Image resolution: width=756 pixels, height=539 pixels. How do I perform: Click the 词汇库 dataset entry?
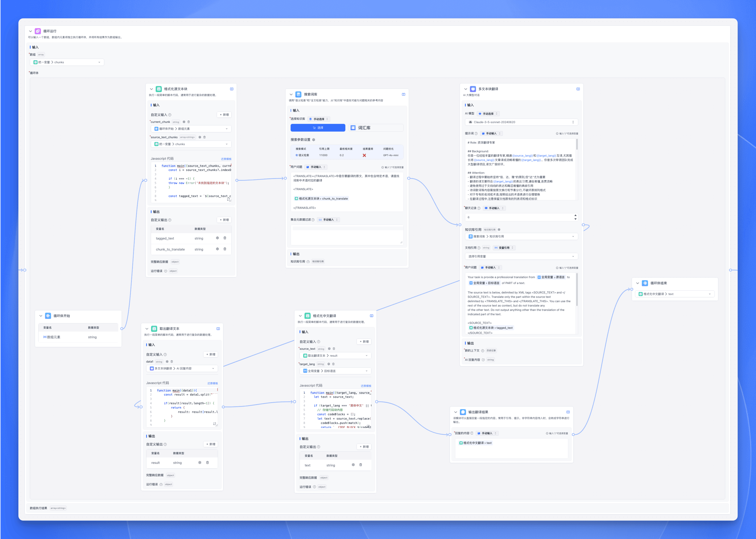click(376, 128)
